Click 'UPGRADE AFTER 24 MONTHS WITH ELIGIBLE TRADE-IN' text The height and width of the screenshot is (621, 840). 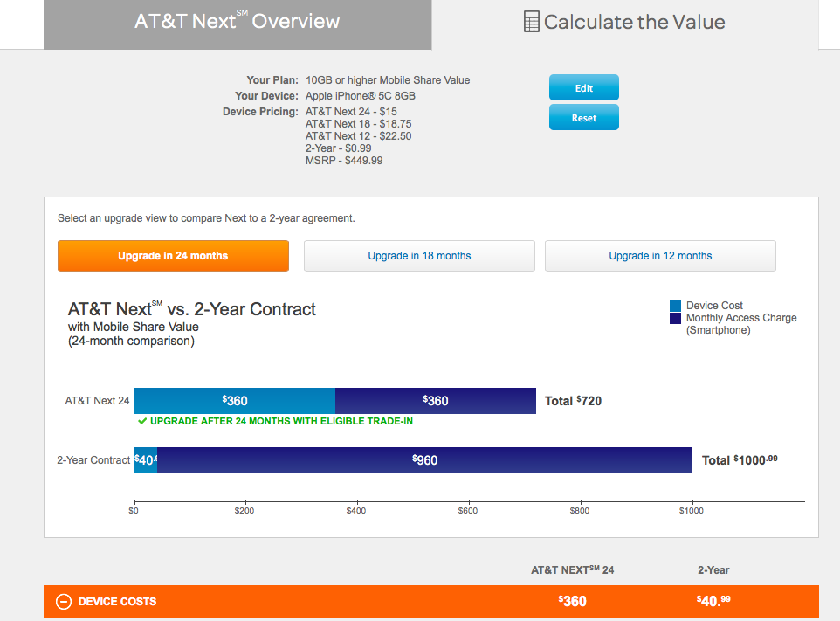(281, 421)
